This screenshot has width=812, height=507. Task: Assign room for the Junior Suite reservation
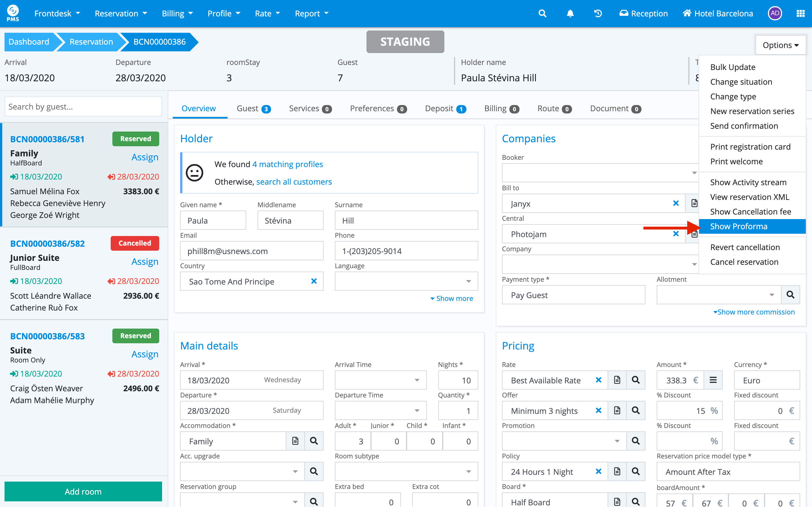coord(145,262)
